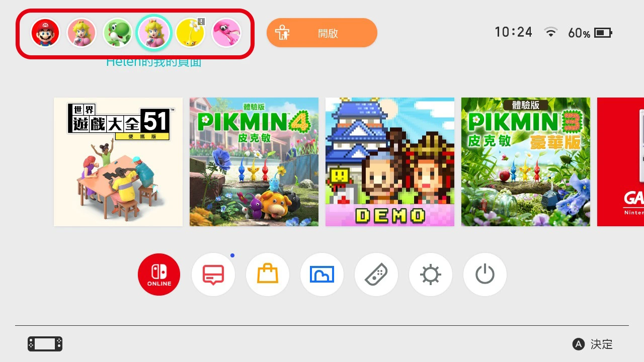Launch Pikmin 4 demo game tile
The image size is (644, 362).
tap(254, 162)
